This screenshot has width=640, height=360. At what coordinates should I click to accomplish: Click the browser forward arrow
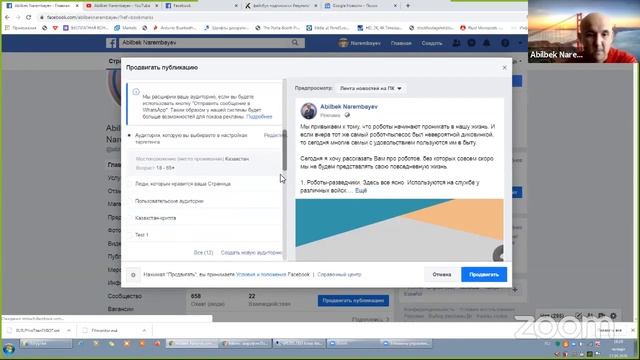pyautogui.click(x=18, y=18)
